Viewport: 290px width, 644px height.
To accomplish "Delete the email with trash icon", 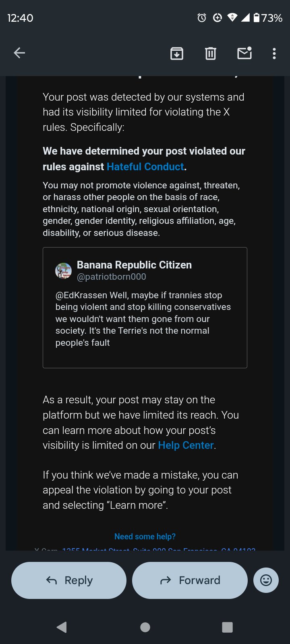I will click(x=211, y=53).
